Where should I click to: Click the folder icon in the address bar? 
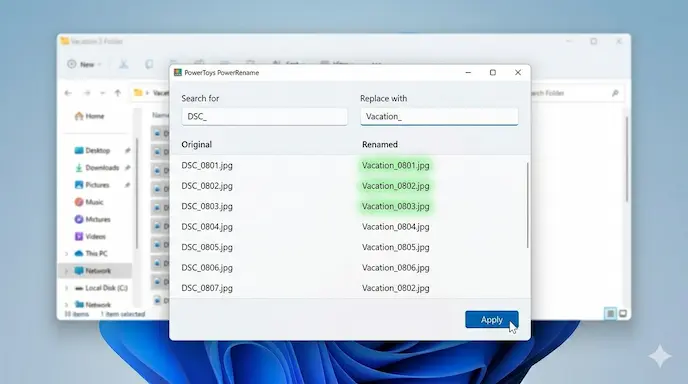click(138, 93)
